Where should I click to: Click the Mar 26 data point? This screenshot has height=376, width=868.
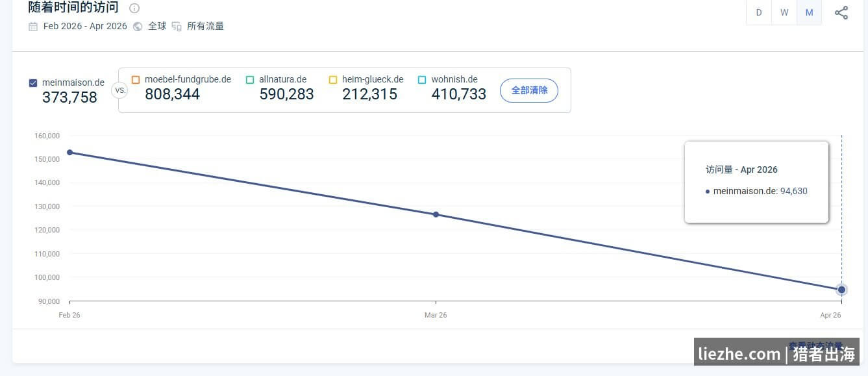pyautogui.click(x=436, y=214)
